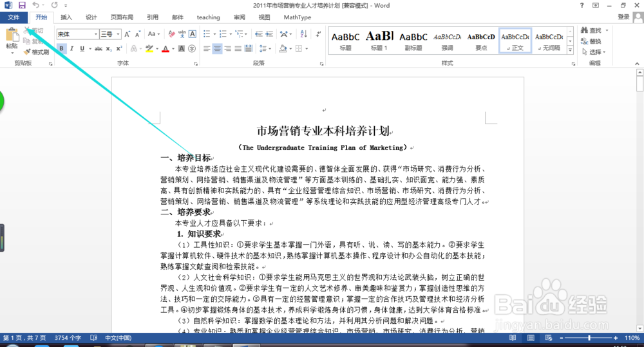
Task: Decrease the paragraph indent
Action: click(x=258, y=34)
